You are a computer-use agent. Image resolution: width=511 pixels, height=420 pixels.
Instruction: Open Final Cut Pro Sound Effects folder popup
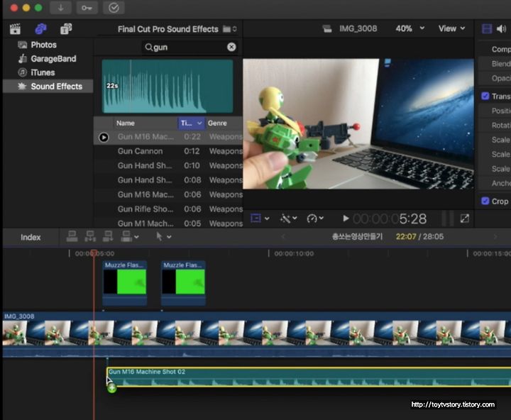pos(177,29)
